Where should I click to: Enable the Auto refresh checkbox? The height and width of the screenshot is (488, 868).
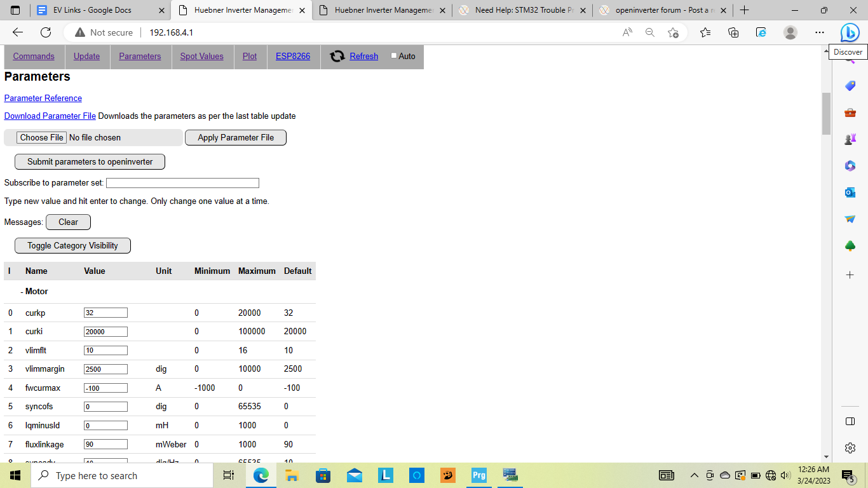click(394, 56)
